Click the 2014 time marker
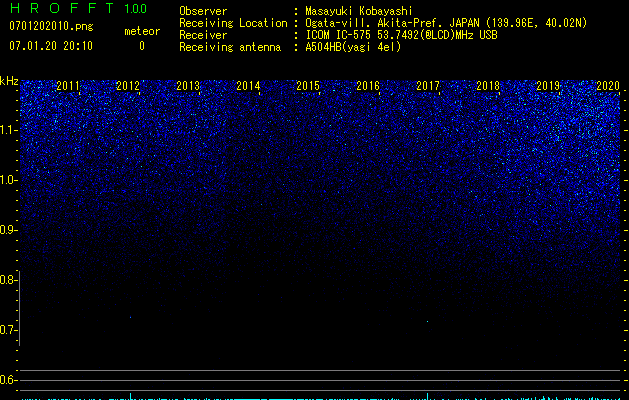This screenshot has height=400, width=629. tap(248, 85)
